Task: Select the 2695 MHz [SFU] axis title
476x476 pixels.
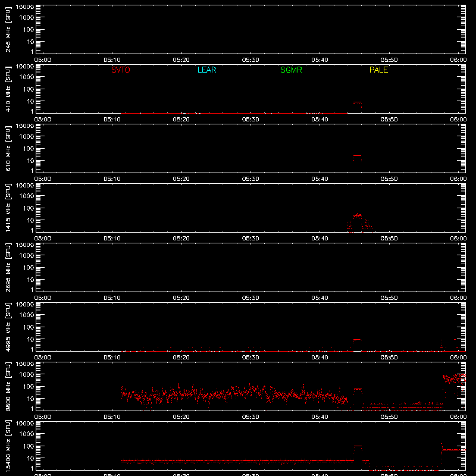Action: [x=8, y=267]
